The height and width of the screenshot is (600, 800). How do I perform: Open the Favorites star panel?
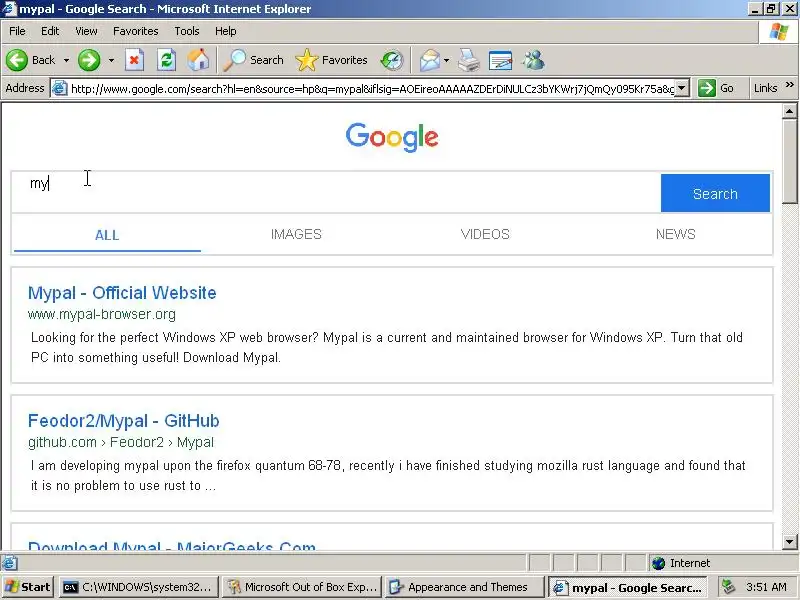[x=331, y=60]
